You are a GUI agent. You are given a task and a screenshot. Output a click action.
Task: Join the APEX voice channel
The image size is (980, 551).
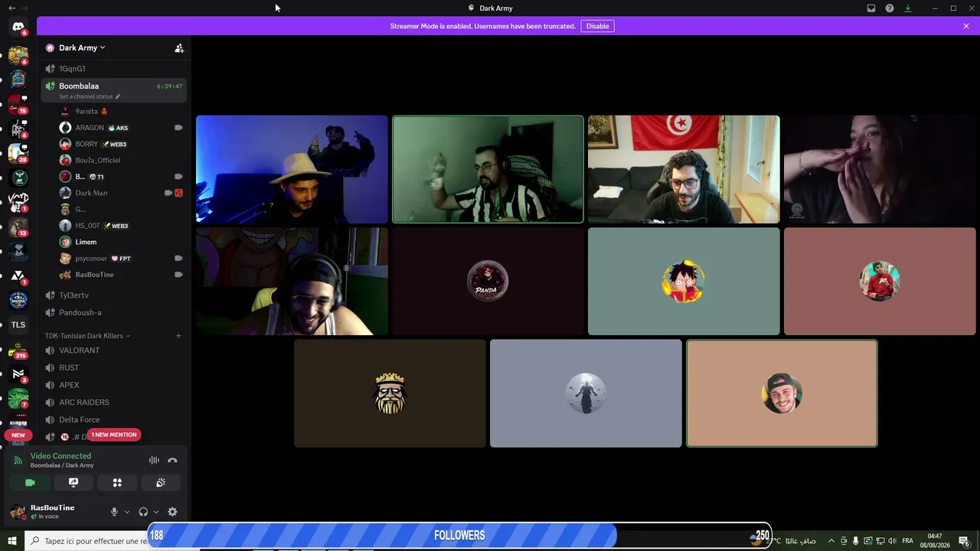[x=114, y=385]
